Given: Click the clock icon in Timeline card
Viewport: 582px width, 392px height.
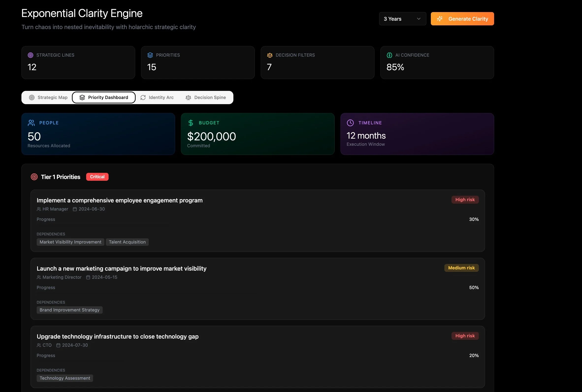Looking at the screenshot, I should (x=350, y=123).
